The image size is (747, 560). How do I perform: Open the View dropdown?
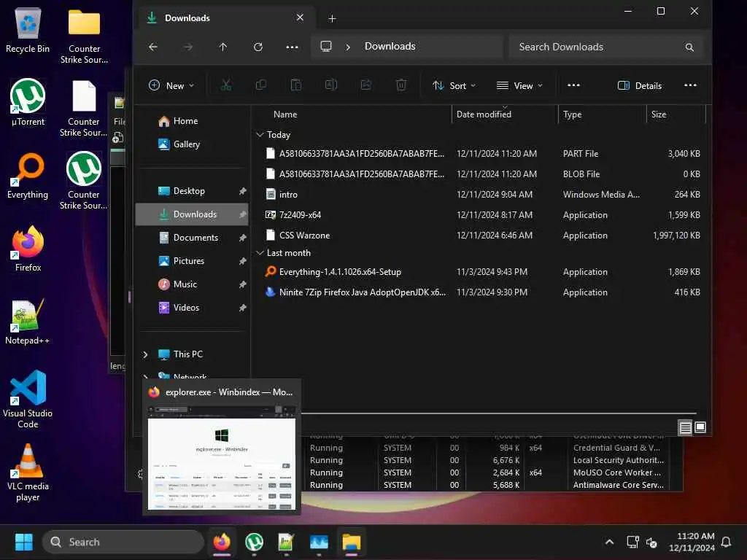[519, 85]
